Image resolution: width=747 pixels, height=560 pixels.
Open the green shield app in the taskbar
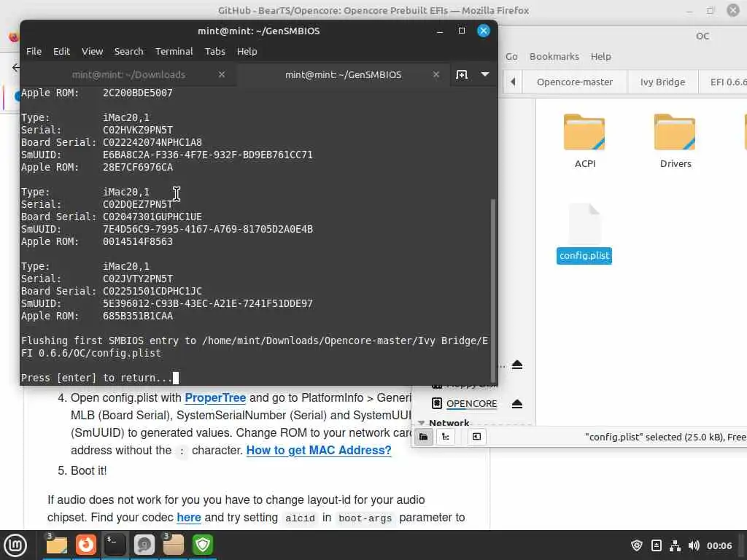click(x=203, y=545)
